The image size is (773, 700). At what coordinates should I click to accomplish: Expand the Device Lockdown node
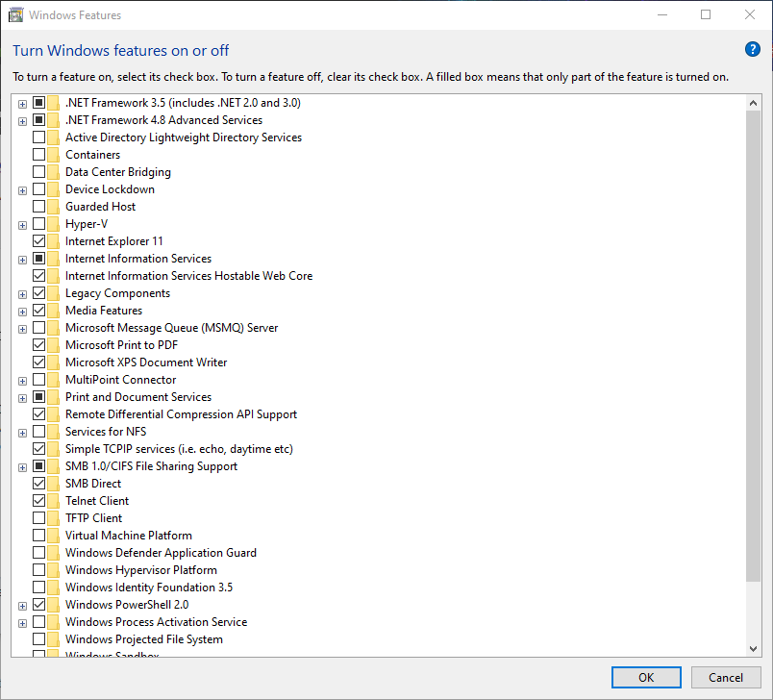tap(22, 190)
